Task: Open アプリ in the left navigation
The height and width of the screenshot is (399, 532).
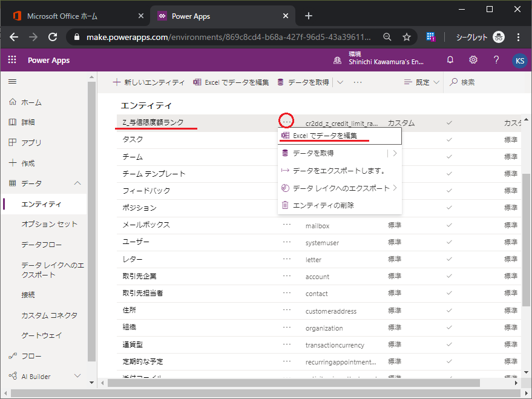Action: coord(44,142)
